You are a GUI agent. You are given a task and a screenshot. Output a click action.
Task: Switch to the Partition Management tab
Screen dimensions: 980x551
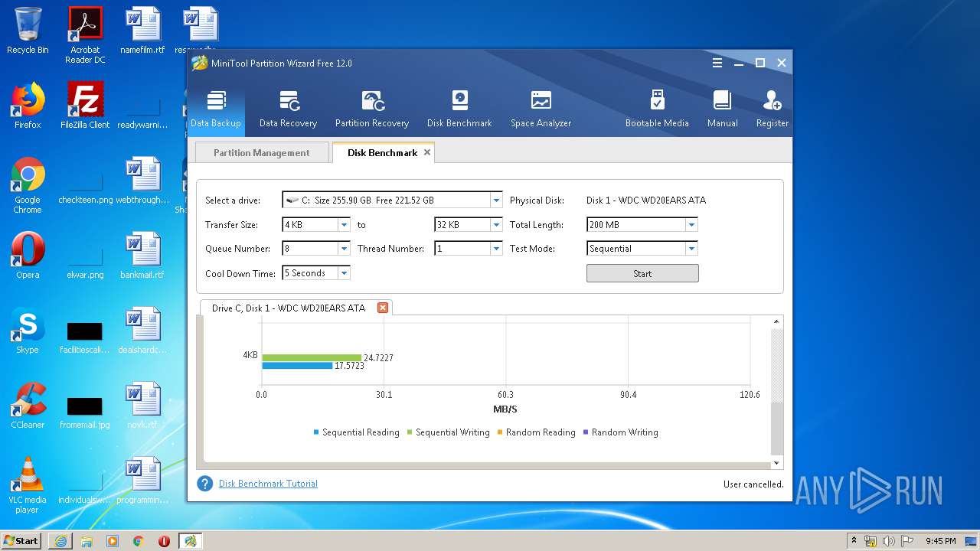click(262, 152)
